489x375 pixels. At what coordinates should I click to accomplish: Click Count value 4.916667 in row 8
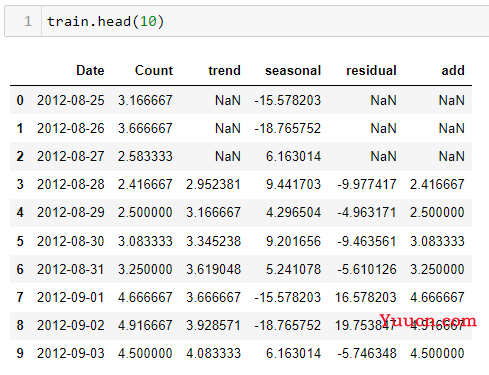[x=145, y=325]
